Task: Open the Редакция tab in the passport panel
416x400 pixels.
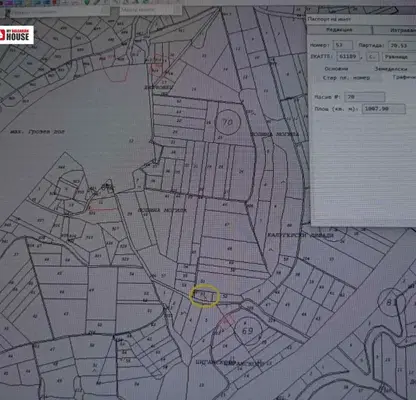Action: (339, 30)
